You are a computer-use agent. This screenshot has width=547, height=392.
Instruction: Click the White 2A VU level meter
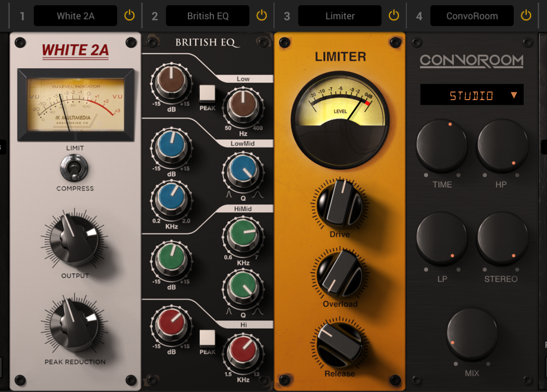pyautogui.click(x=76, y=105)
